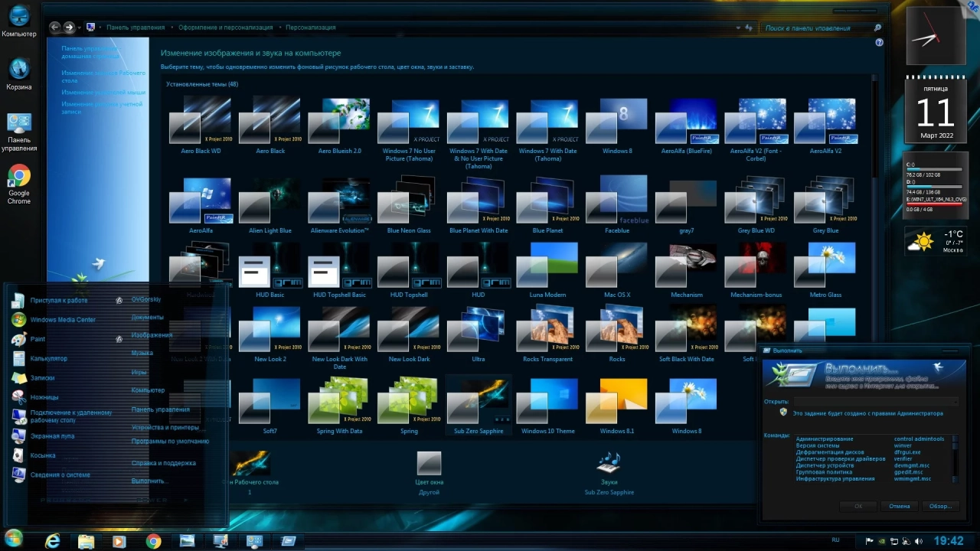
Task: Select Программы по умолчанию in Start menu
Action: pos(170,442)
